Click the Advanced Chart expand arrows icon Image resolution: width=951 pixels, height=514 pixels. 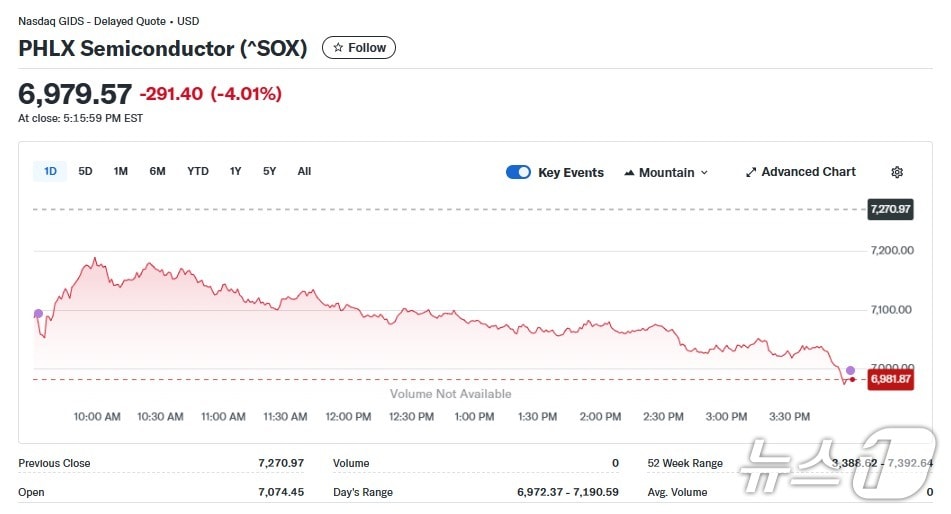[751, 172]
